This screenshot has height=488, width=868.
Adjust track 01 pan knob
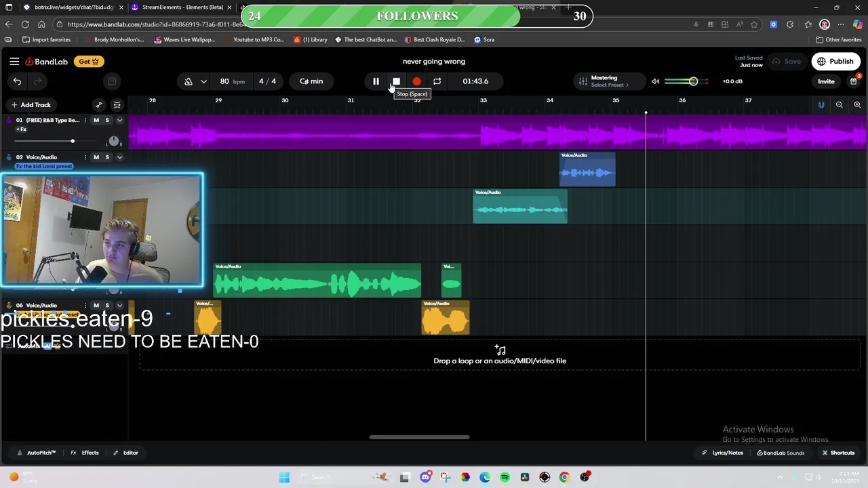click(113, 141)
